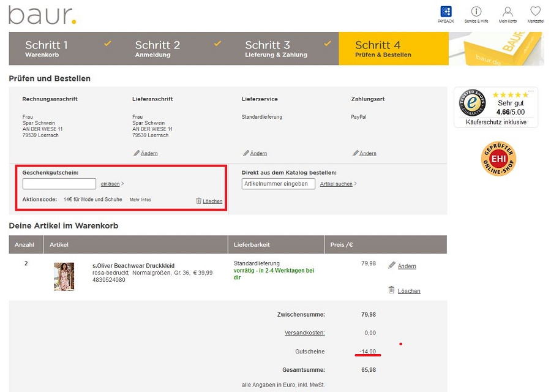Image resolution: width=551 pixels, height=392 pixels.
Task: Go to Schritt 3 Lieferung & Zahlung
Action: [284, 48]
